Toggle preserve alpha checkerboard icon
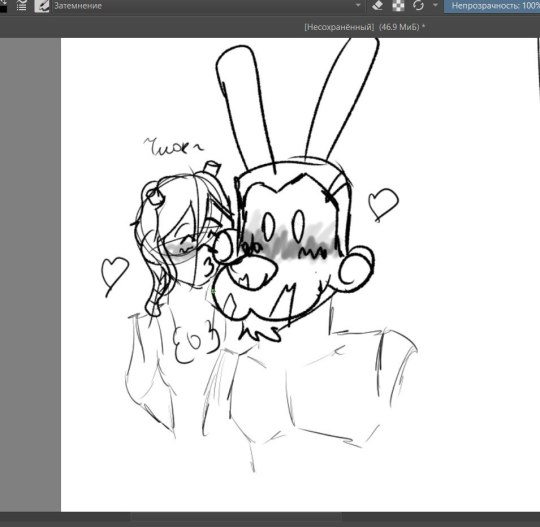This screenshot has height=527, width=540. [398, 6]
